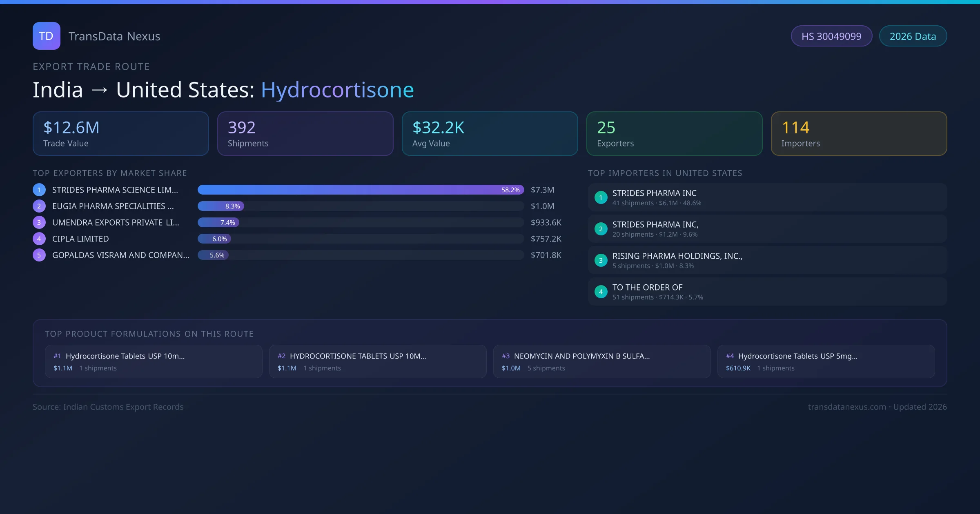Click the 2026 Data pill

(x=913, y=36)
